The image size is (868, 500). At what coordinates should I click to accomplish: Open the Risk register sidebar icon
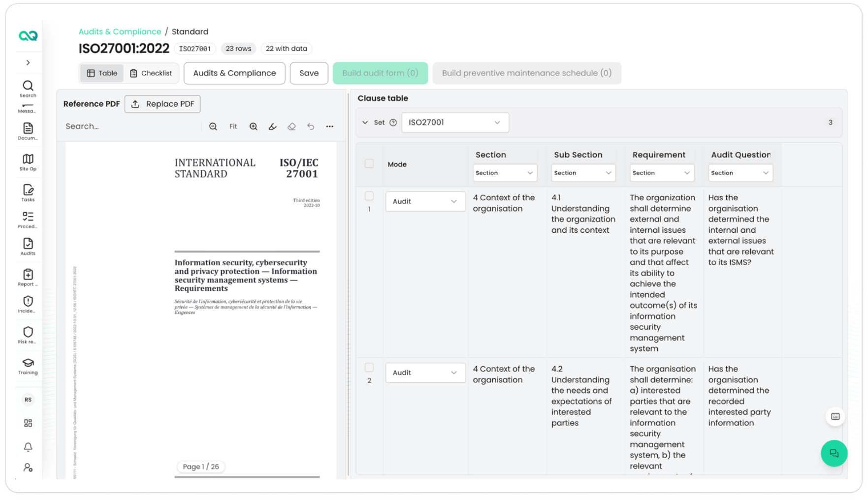(x=28, y=335)
